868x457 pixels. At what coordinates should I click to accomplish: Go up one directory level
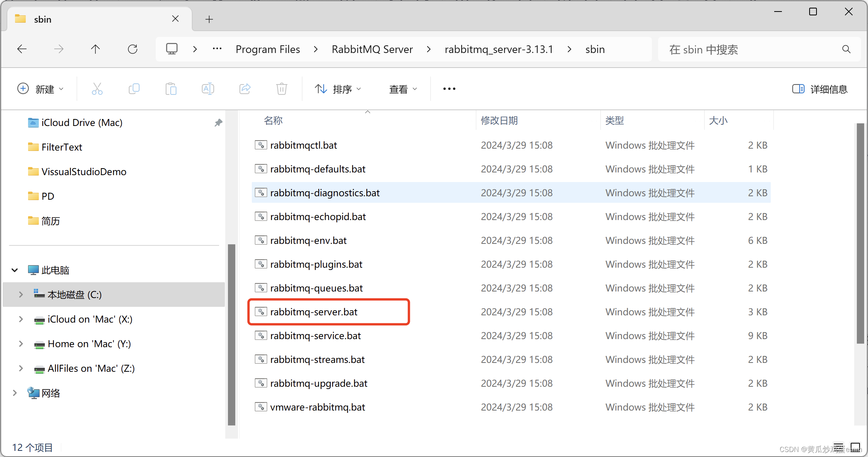[95, 49]
